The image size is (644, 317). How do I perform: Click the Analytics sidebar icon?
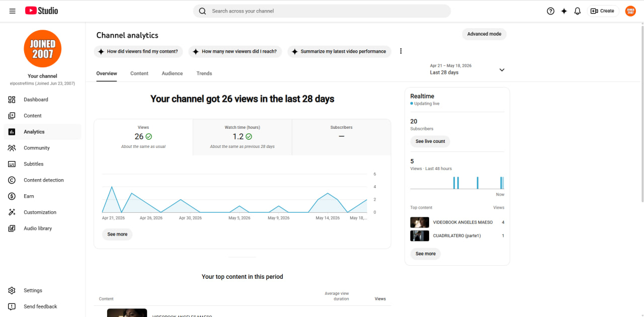pyautogui.click(x=12, y=132)
